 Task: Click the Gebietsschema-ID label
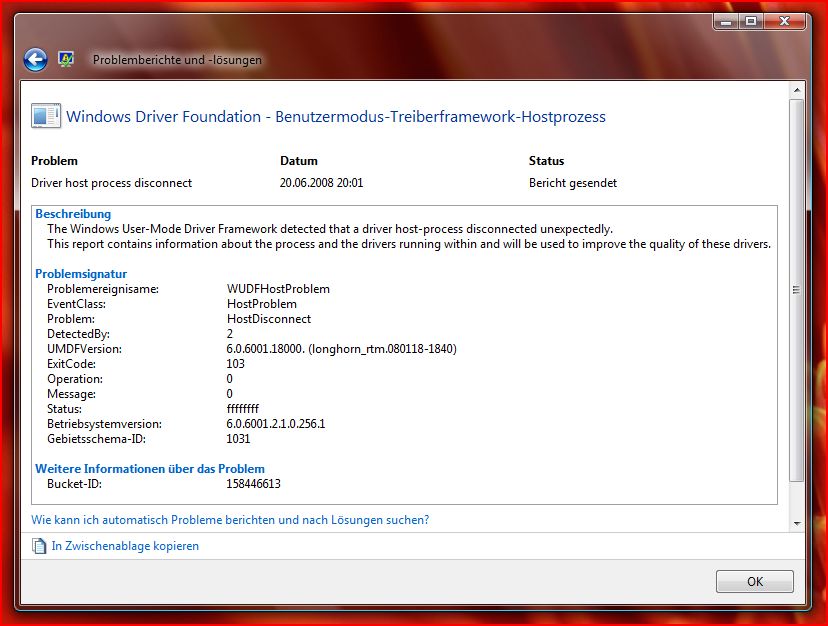coord(96,438)
